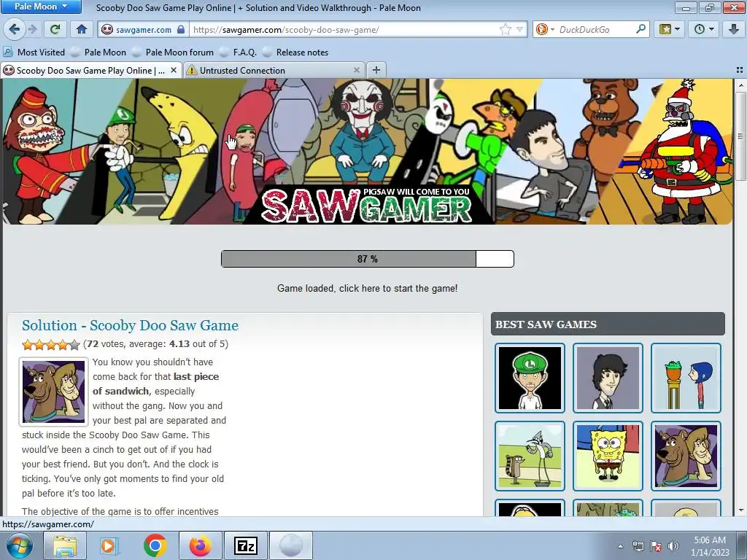Image resolution: width=747 pixels, height=560 pixels.
Task: Open the Luigi saw game thumbnail
Action: click(530, 378)
